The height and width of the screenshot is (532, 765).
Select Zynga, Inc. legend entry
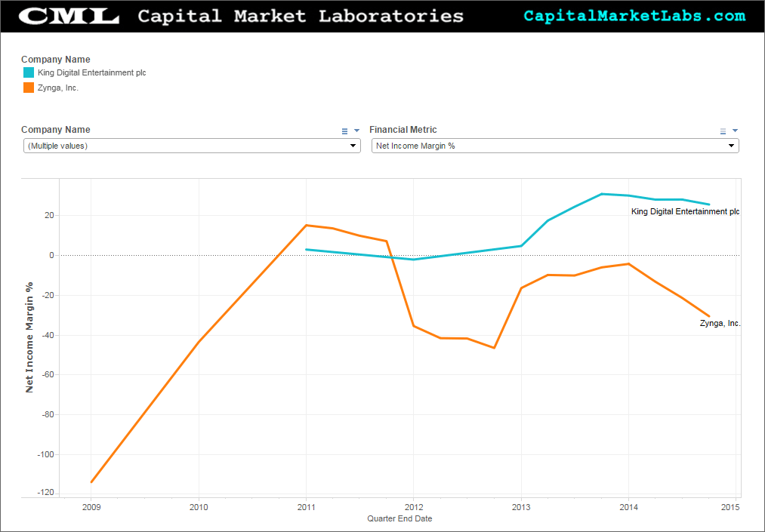pyautogui.click(x=58, y=88)
